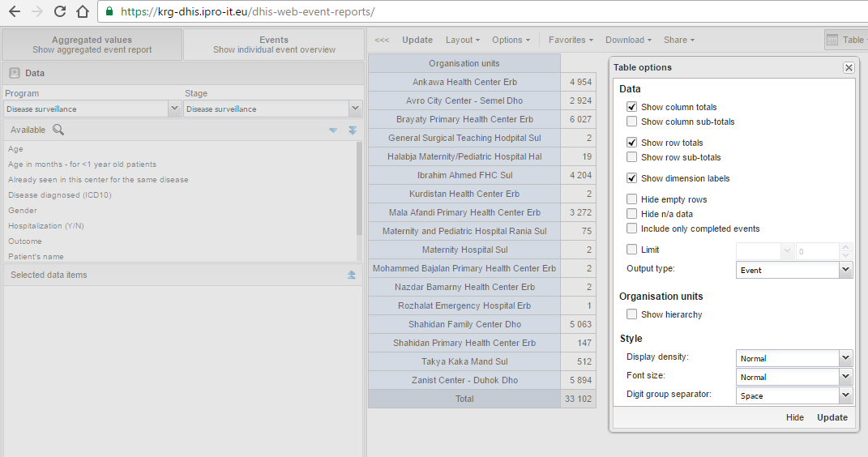Click the double down arrow select-all icon
This screenshot has width=868, height=457.
coord(353,130)
